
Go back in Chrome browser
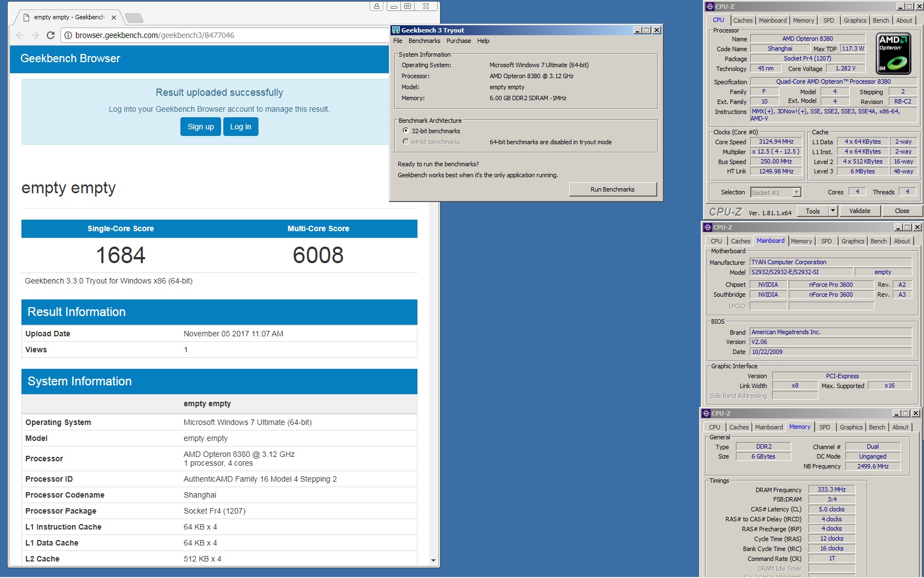point(20,35)
